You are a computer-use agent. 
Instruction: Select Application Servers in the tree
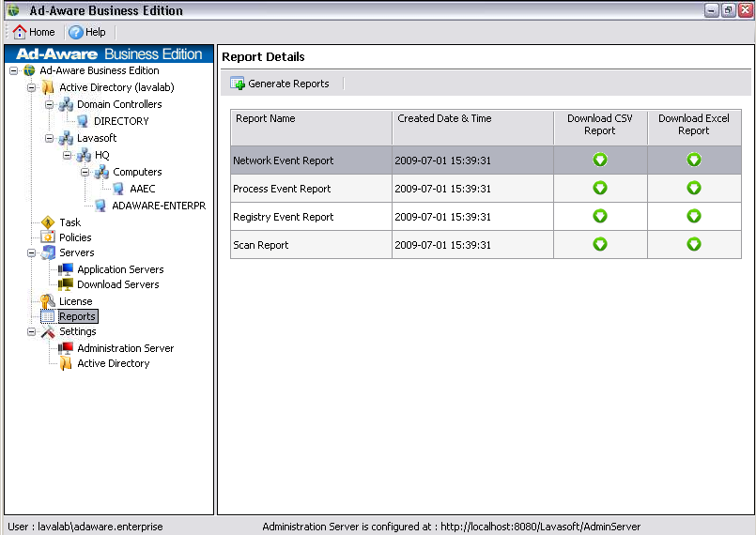pyautogui.click(x=120, y=269)
